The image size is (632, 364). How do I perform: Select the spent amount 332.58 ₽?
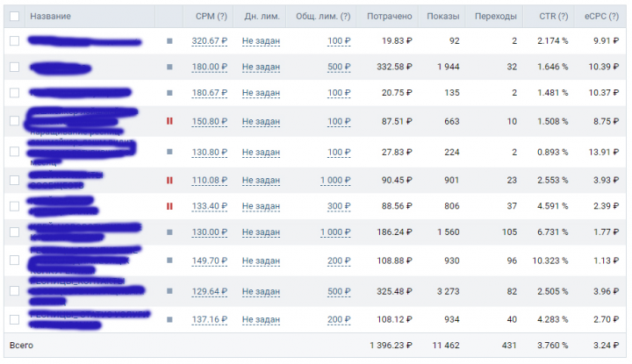[395, 67]
